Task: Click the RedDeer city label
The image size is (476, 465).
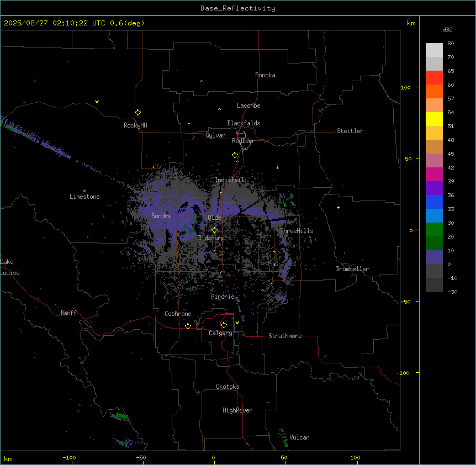Action: coord(243,141)
